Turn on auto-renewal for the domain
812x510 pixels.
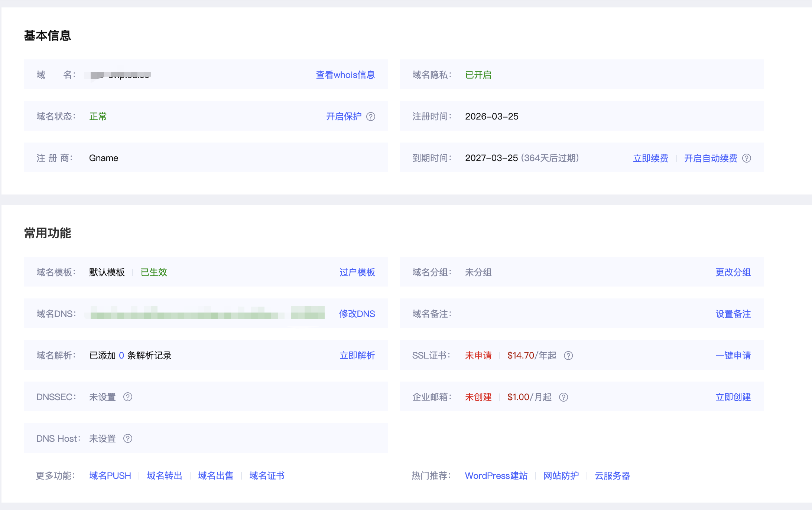pos(711,158)
